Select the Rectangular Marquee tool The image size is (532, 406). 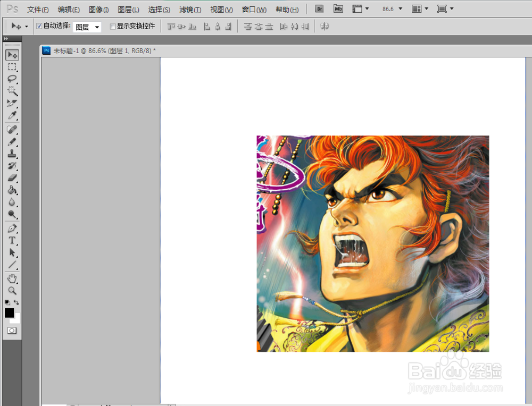coord(12,67)
